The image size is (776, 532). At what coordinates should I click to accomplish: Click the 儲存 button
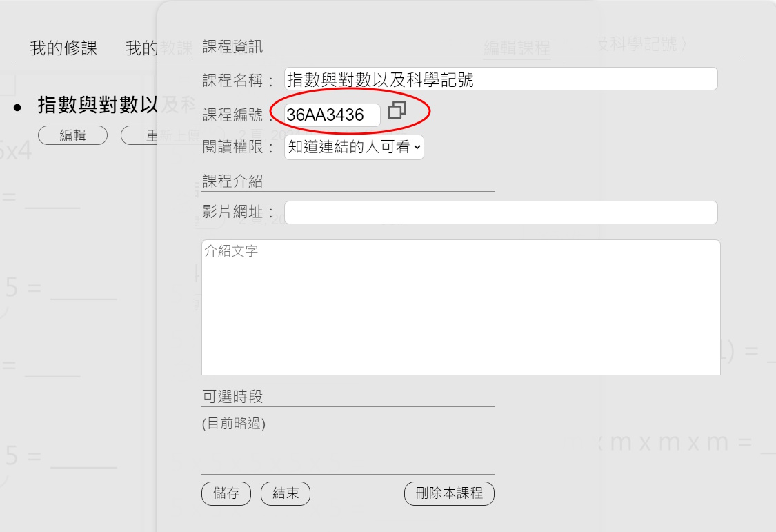[x=226, y=493]
